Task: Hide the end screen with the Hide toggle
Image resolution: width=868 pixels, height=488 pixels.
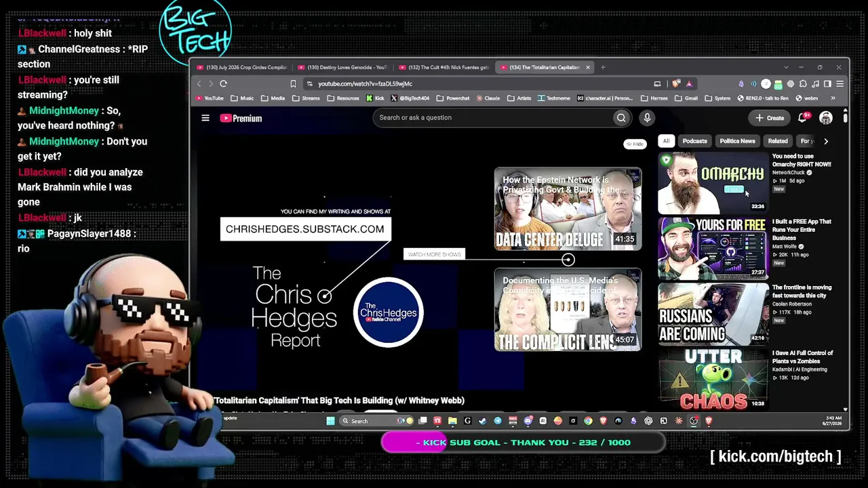Action: tap(635, 144)
